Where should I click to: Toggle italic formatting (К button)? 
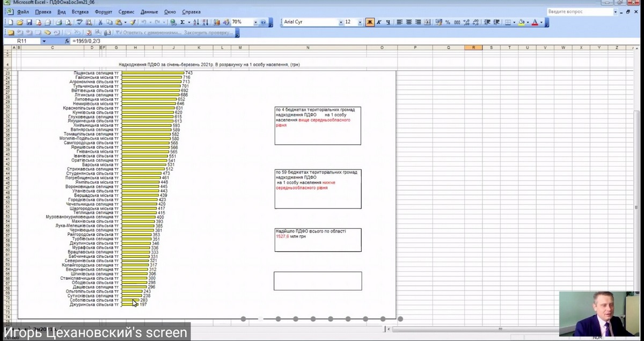point(378,22)
